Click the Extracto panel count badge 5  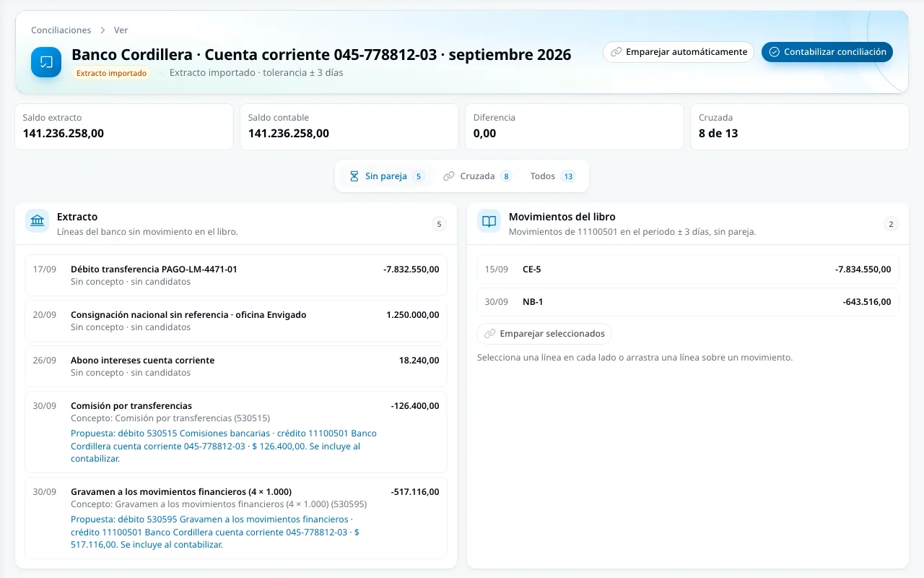[x=439, y=224]
